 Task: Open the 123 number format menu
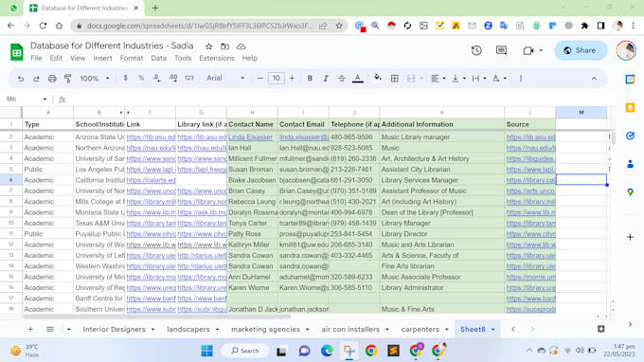[x=188, y=78]
